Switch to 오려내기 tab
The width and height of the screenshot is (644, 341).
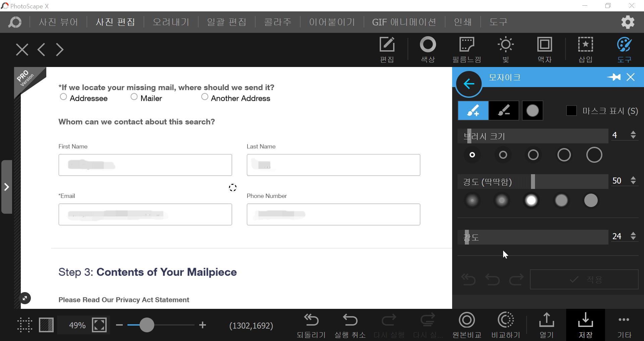point(171,22)
